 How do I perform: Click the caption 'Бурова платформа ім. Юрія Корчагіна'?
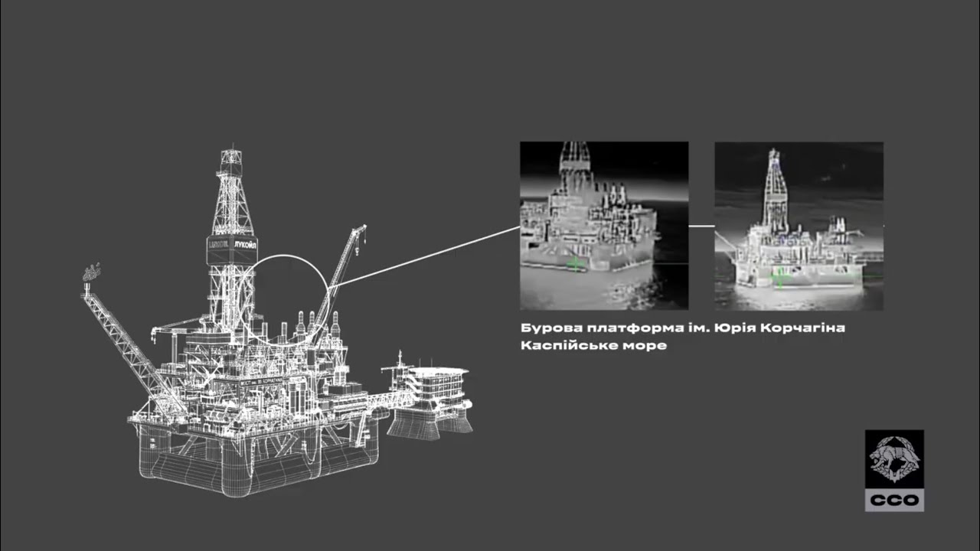click(682, 328)
